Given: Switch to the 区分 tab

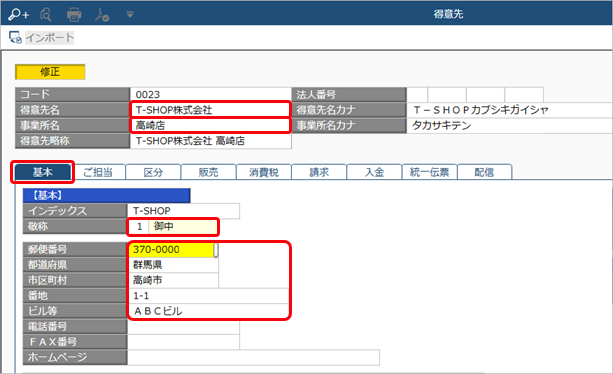Looking at the screenshot, I should [153, 172].
